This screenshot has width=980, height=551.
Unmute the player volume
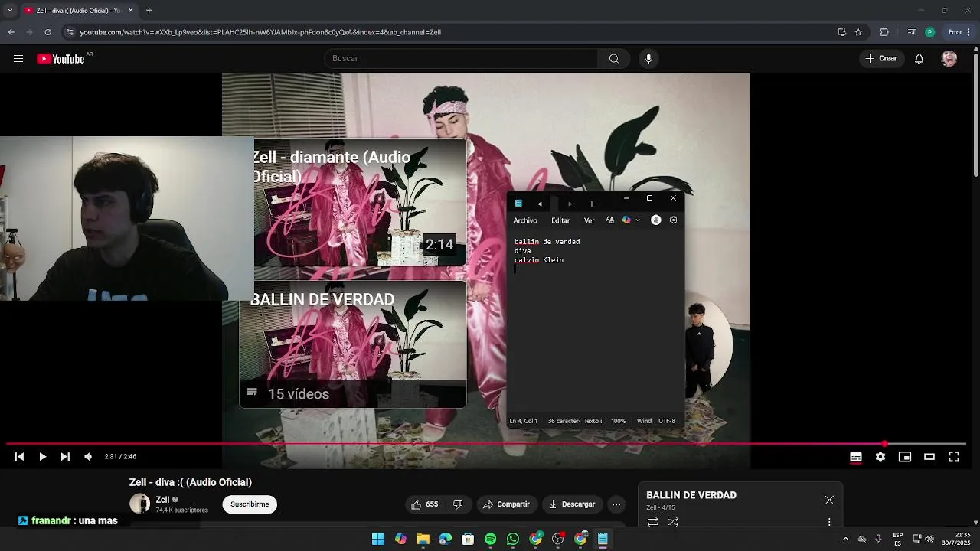coord(88,457)
